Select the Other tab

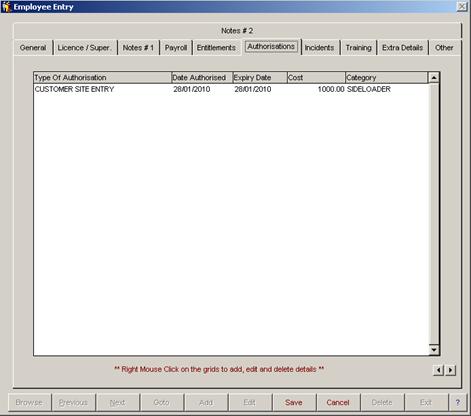pos(444,48)
